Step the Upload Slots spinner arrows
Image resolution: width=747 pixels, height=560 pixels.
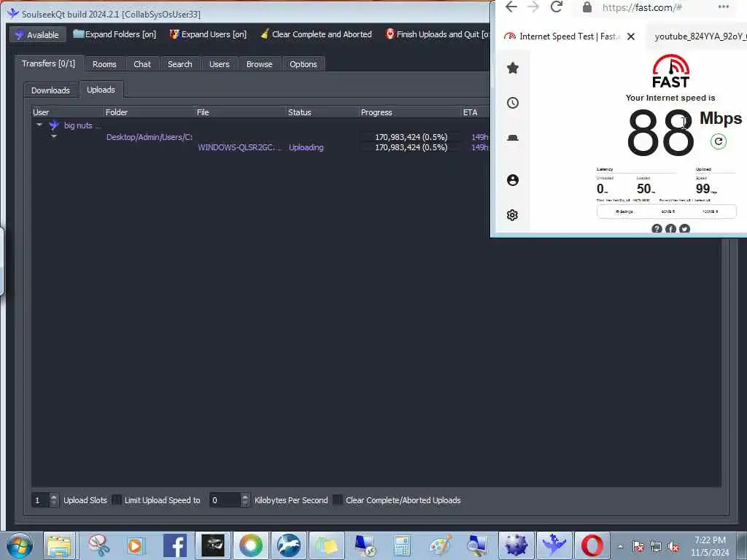[x=54, y=500]
